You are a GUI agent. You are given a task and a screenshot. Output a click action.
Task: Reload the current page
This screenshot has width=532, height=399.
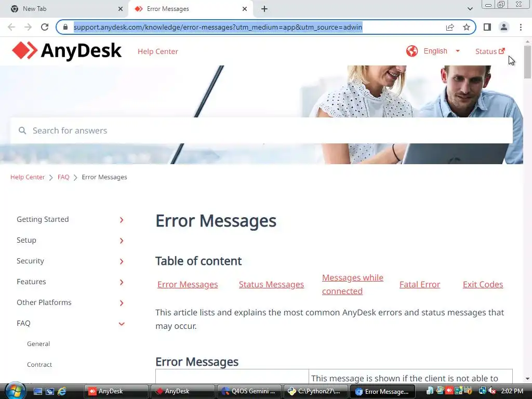[45, 27]
